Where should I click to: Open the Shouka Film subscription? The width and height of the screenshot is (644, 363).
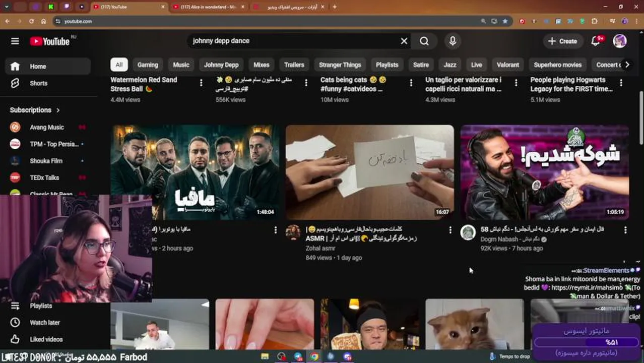[48, 161]
